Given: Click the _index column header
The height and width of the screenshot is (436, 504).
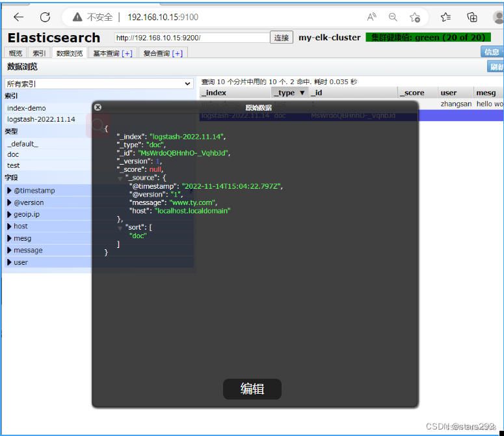Looking at the screenshot, I should tap(235, 93).
